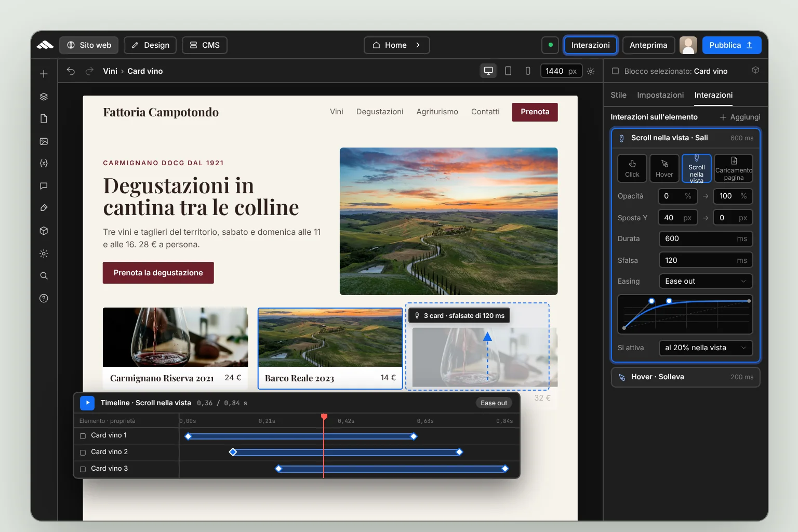Open the Home page selector
The image size is (798, 532).
coord(396,45)
